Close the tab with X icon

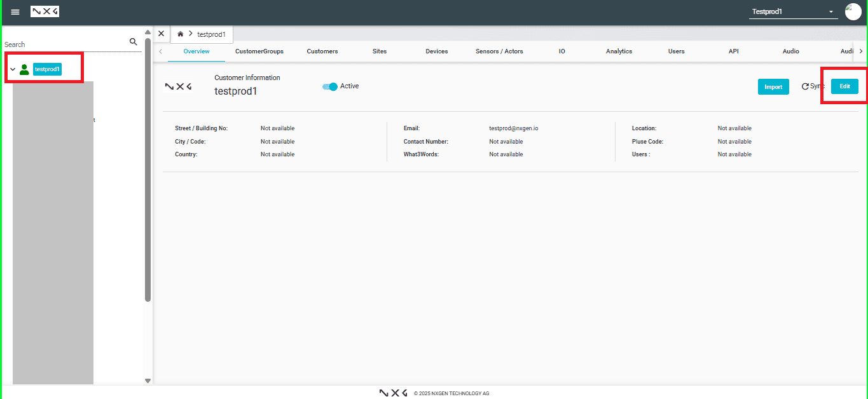(x=161, y=34)
